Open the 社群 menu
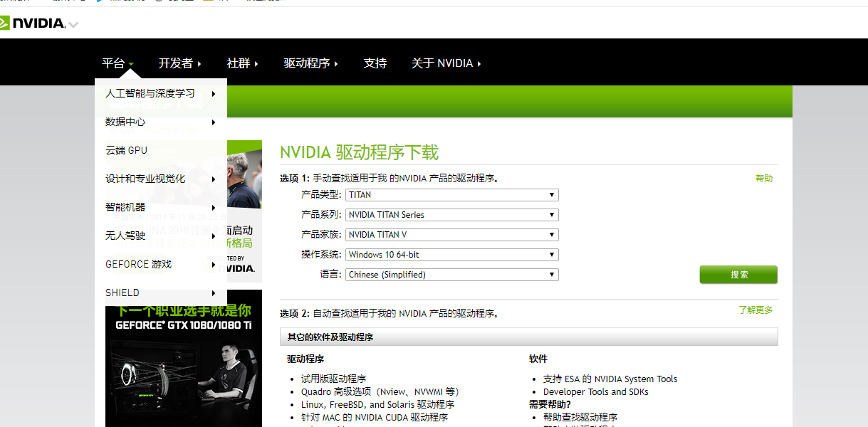 242,63
